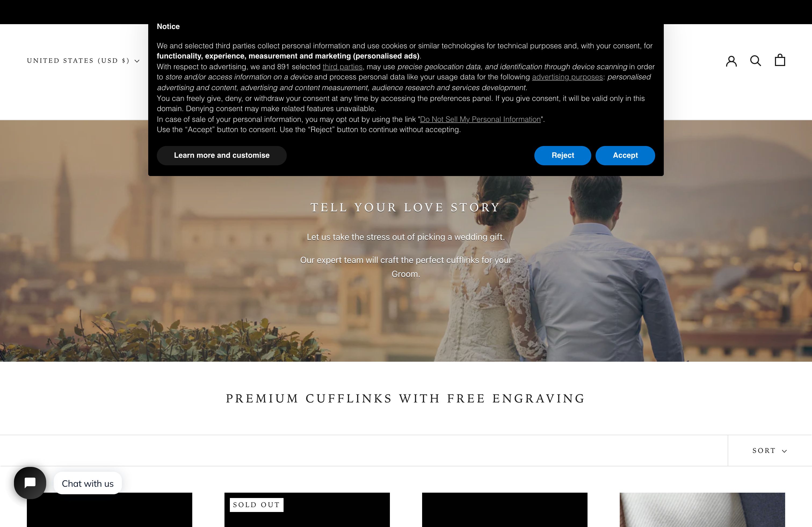Open the search icon
This screenshot has height=527, width=812.
[755, 60]
